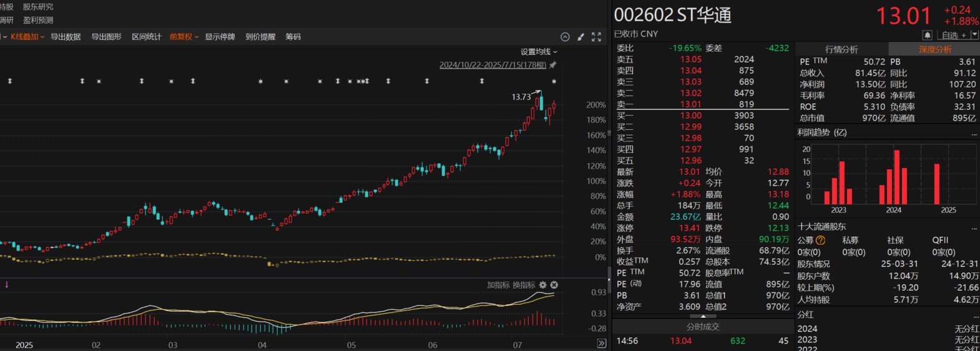The height and width of the screenshot is (351, 980).
Task: Open the 设置均线 dropdown
Action: tap(539, 52)
